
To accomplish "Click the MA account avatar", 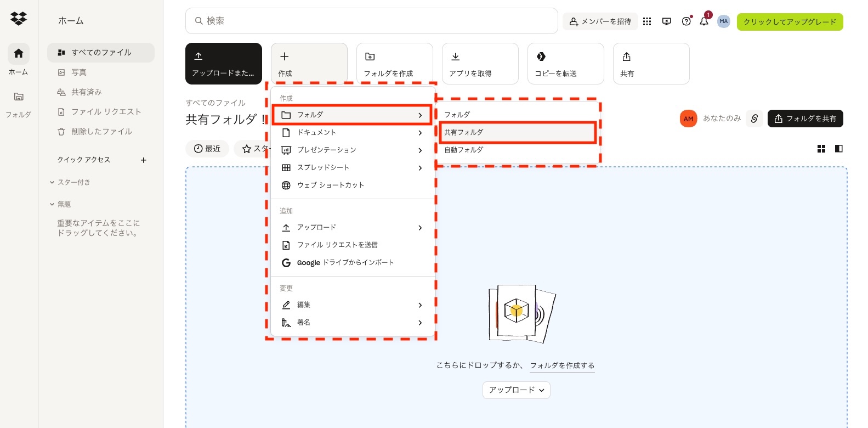I will [x=724, y=21].
